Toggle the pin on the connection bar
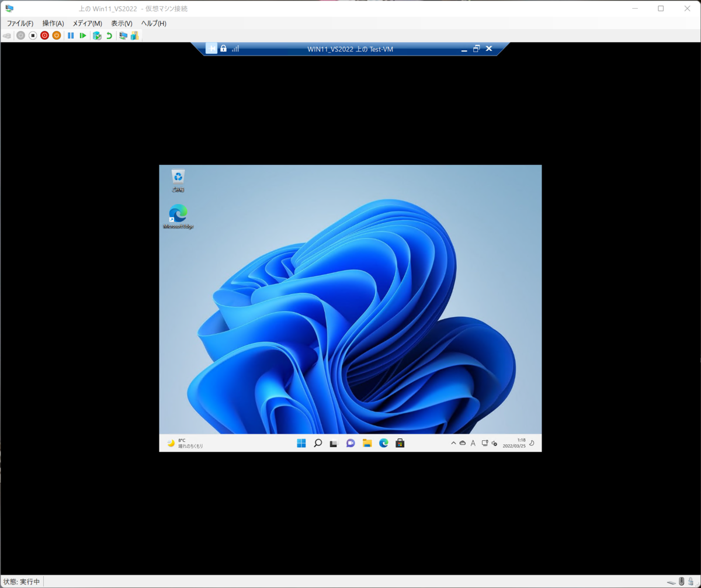The image size is (701, 588). (x=211, y=49)
